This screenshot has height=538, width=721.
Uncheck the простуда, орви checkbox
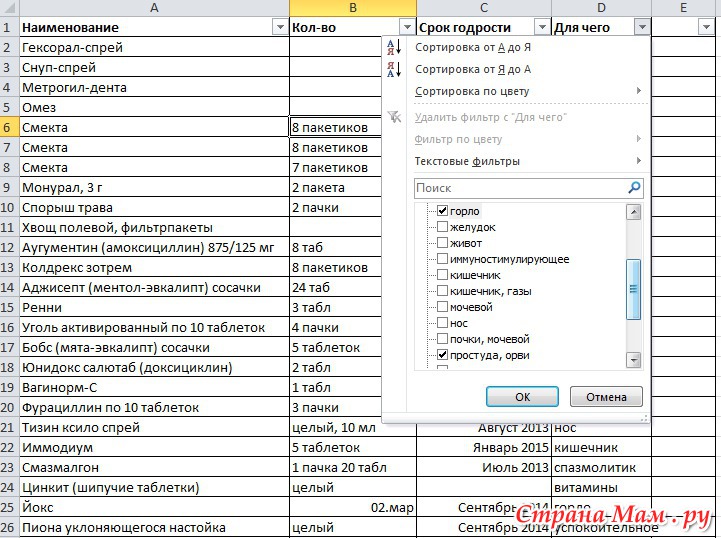pos(442,355)
